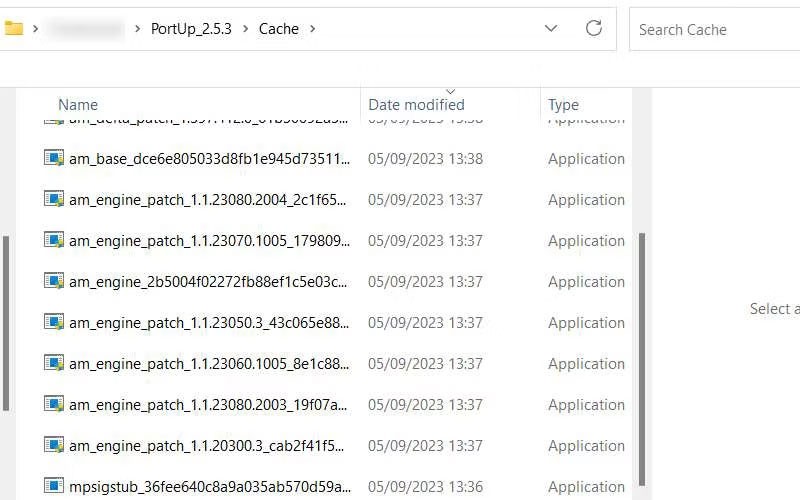Image resolution: width=800 pixels, height=500 pixels.
Task: Click the am_base_dce6e805033d8fb1e945d73511 file icon
Action: pos(54,158)
